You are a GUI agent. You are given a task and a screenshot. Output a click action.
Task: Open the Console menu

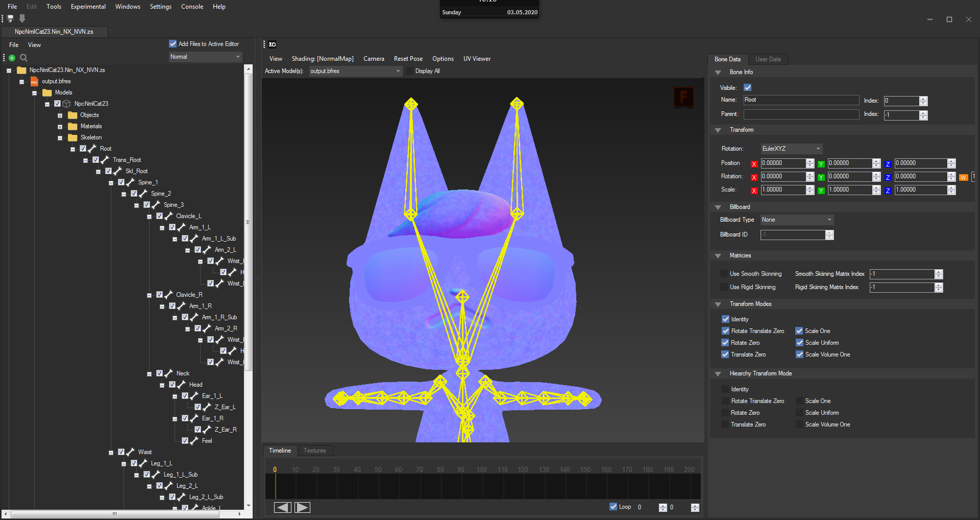[192, 7]
